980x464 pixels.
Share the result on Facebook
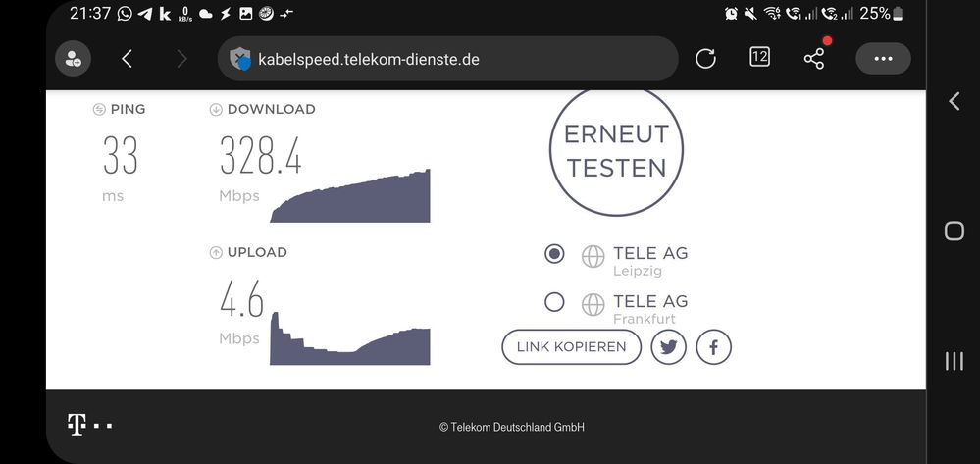click(x=713, y=346)
